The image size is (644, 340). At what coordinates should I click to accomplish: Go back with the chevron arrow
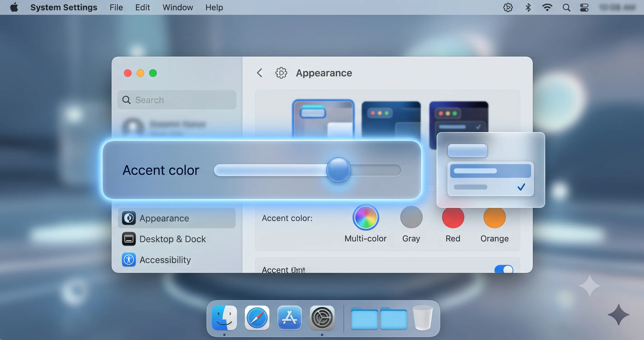(x=260, y=73)
